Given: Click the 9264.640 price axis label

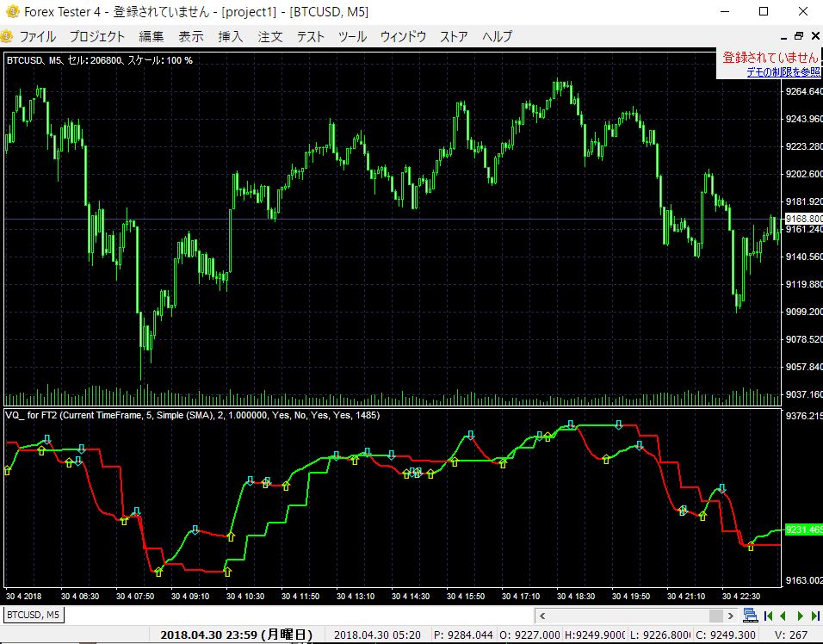Looking at the screenshot, I should [x=803, y=91].
